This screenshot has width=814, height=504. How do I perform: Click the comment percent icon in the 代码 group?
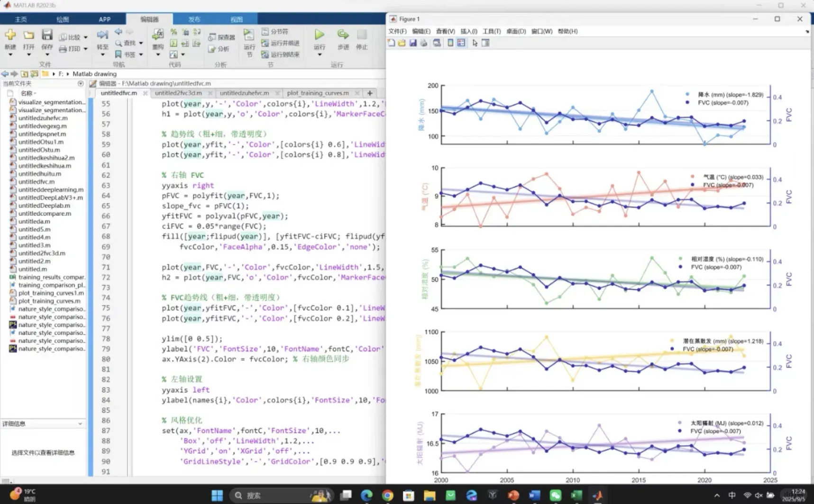point(174,32)
